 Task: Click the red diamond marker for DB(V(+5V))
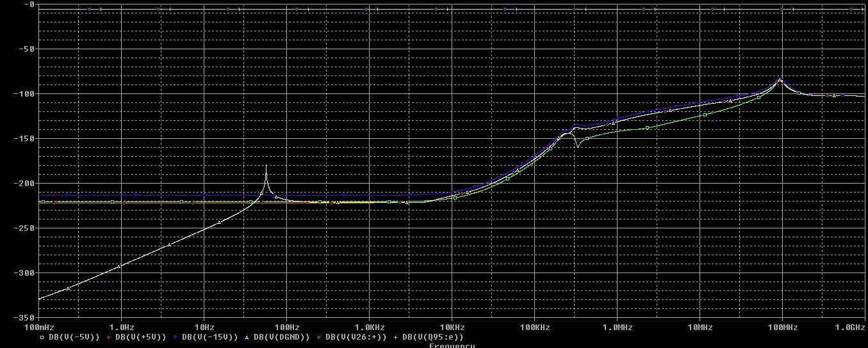[109, 336]
